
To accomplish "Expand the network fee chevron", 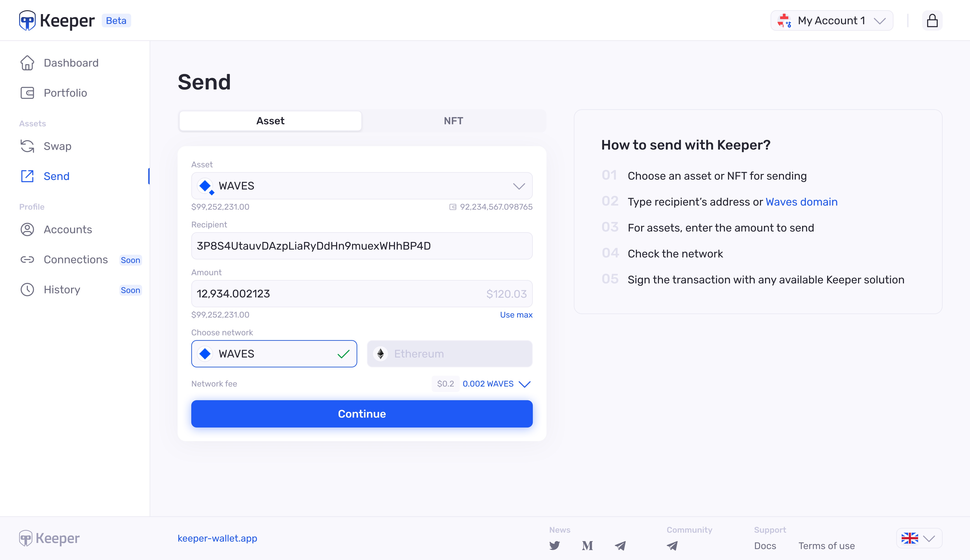I will 524,384.
